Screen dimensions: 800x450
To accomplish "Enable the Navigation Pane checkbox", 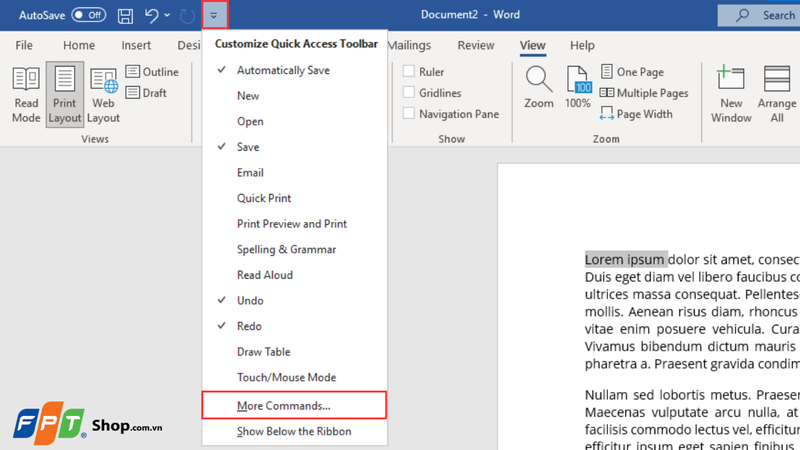I will pos(409,113).
